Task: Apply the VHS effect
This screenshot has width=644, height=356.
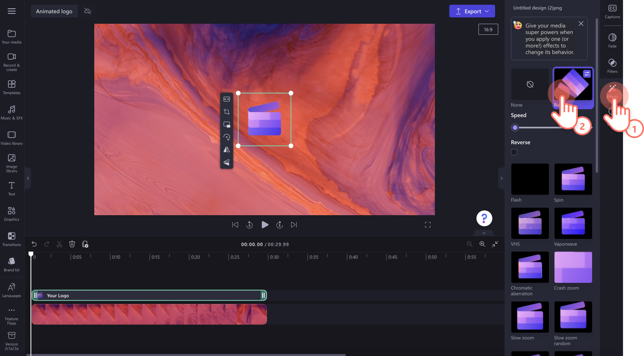Action: tap(530, 223)
